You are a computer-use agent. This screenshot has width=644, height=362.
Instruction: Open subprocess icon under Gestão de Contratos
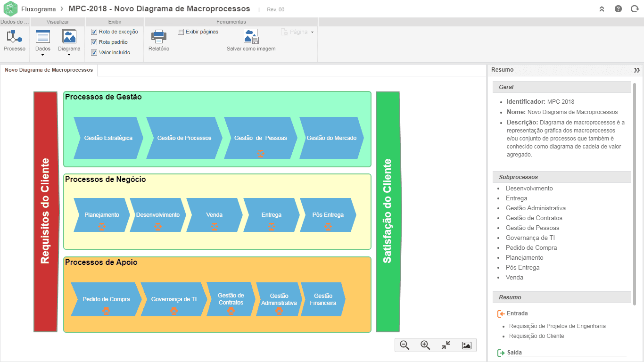coord(231,311)
